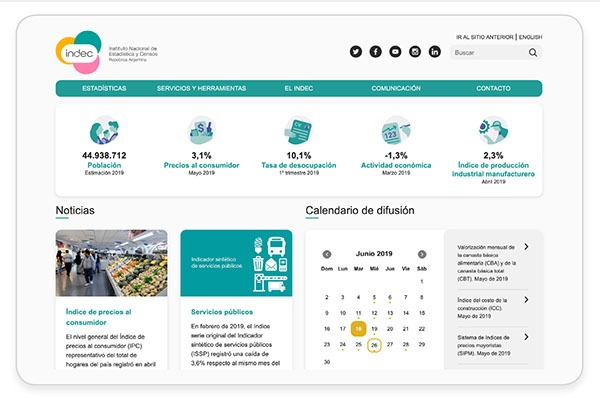Click the Sistema de índices de precios mayoristas text
The width and height of the screenshot is (600, 398).
click(x=484, y=345)
